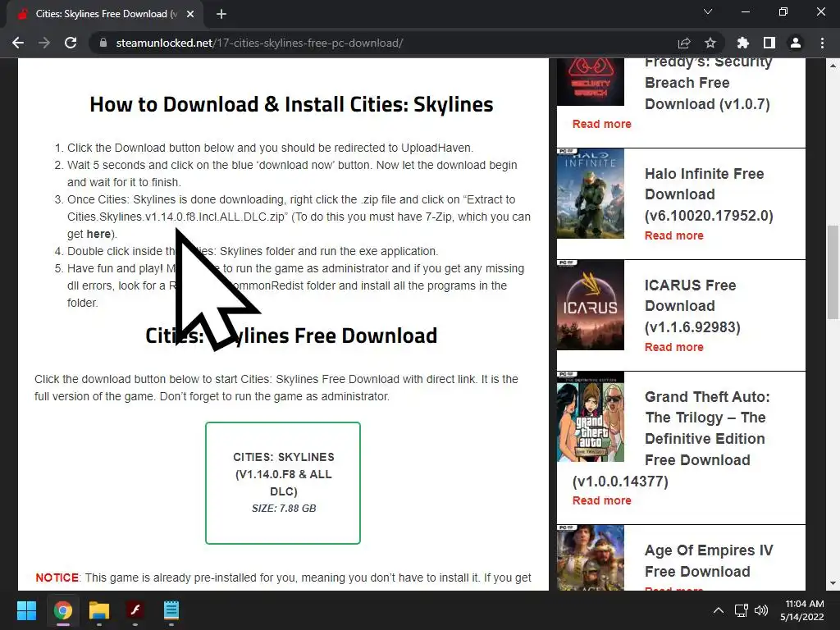
Task: Click the Chrome icon in taskbar
Action: (62, 610)
